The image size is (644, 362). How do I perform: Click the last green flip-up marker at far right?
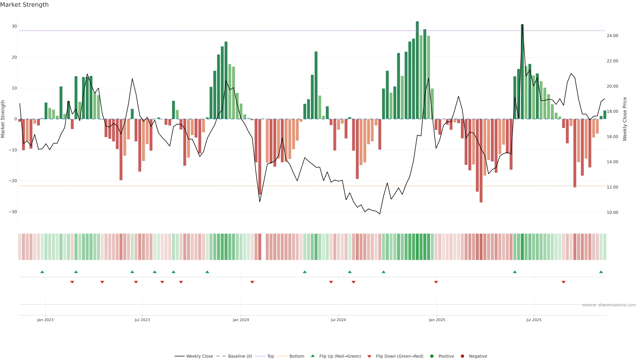601,272
